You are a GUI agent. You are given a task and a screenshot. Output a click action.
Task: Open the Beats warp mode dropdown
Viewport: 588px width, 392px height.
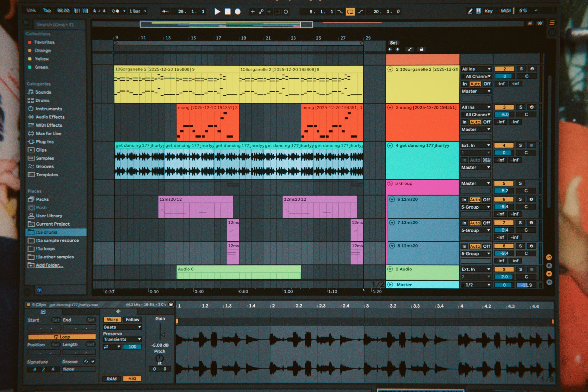(x=122, y=327)
